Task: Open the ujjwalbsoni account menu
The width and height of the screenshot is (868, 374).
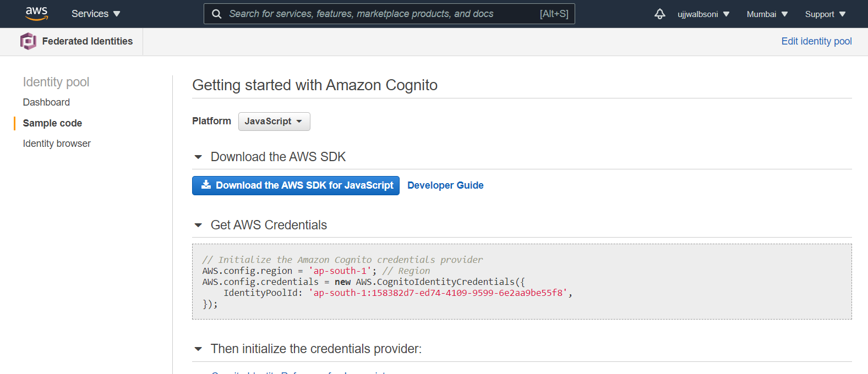Action: [703, 14]
